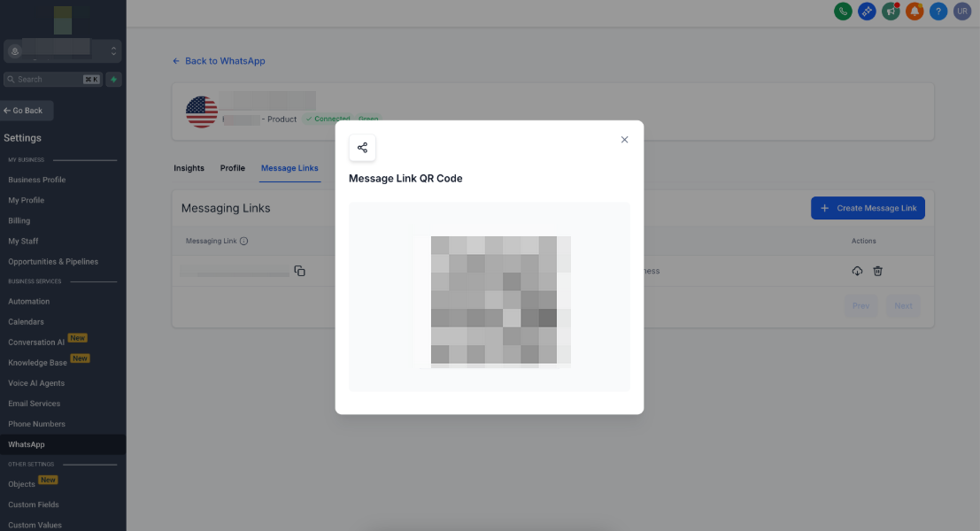Switch to the Profile tab

(233, 168)
